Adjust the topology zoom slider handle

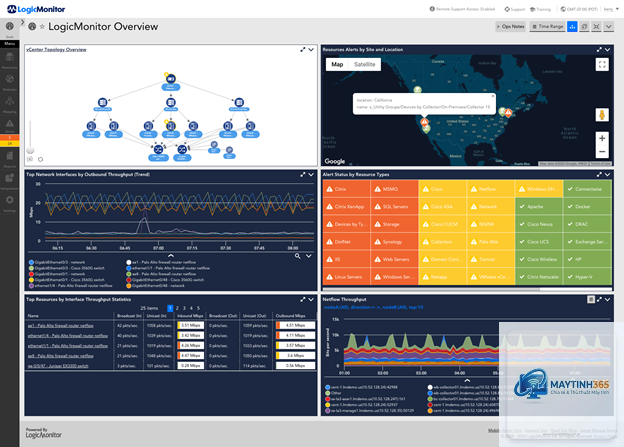click(30, 150)
